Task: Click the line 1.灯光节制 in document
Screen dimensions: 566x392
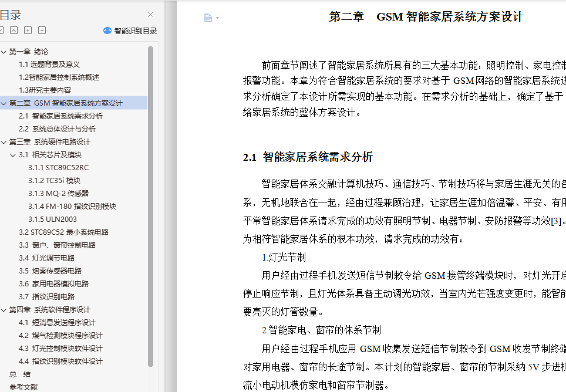Action: pyautogui.click(x=284, y=258)
